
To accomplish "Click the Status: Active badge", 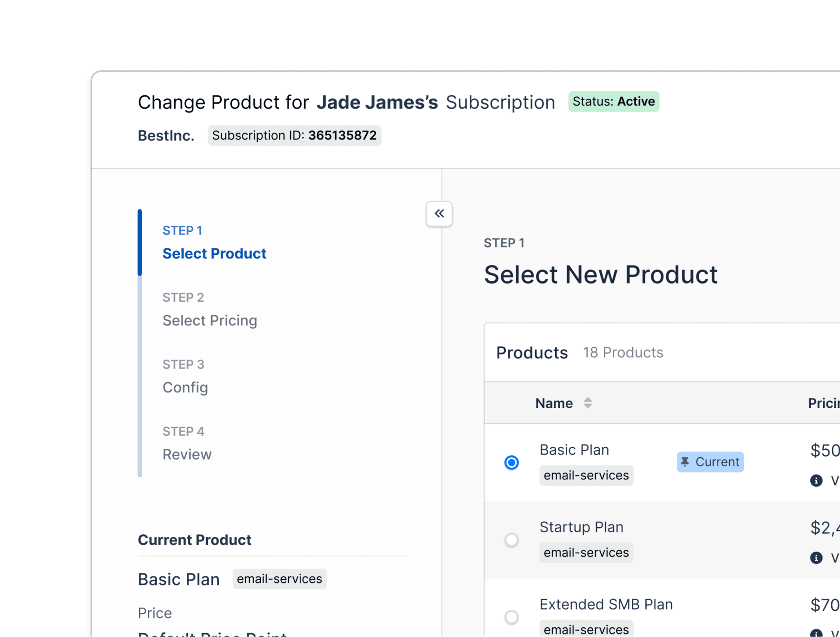I will [613, 101].
